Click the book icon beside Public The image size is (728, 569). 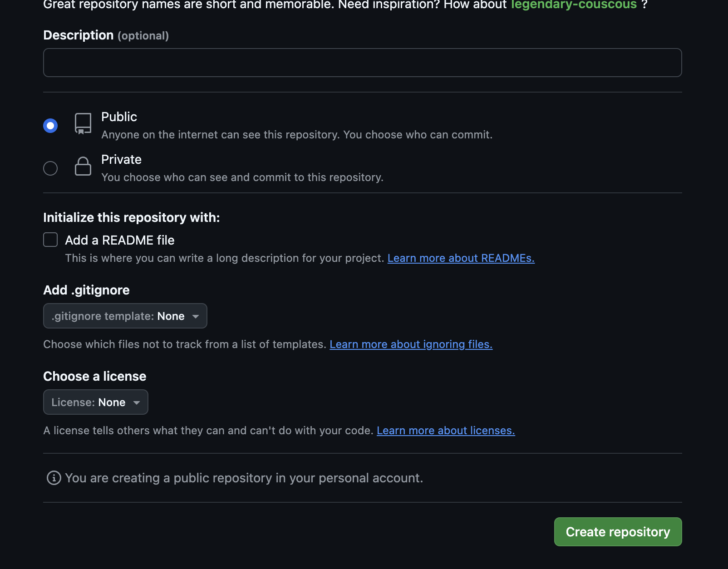pyautogui.click(x=83, y=123)
